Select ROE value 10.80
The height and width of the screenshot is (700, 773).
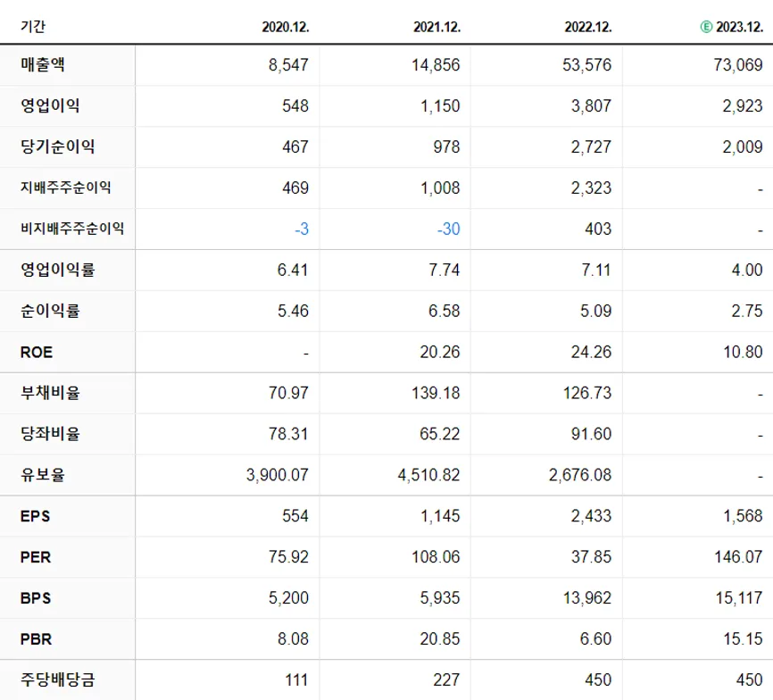pos(743,352)
